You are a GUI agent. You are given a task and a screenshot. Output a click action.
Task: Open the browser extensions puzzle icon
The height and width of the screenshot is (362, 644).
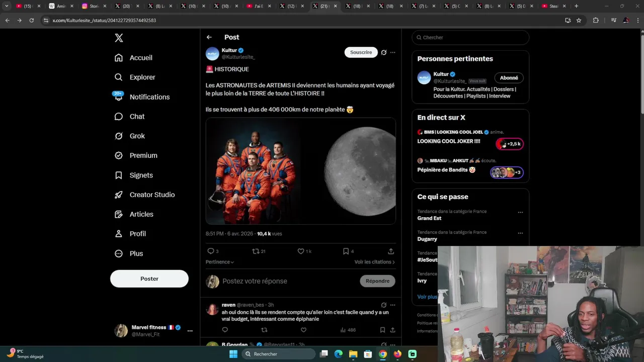coord(596,21)
